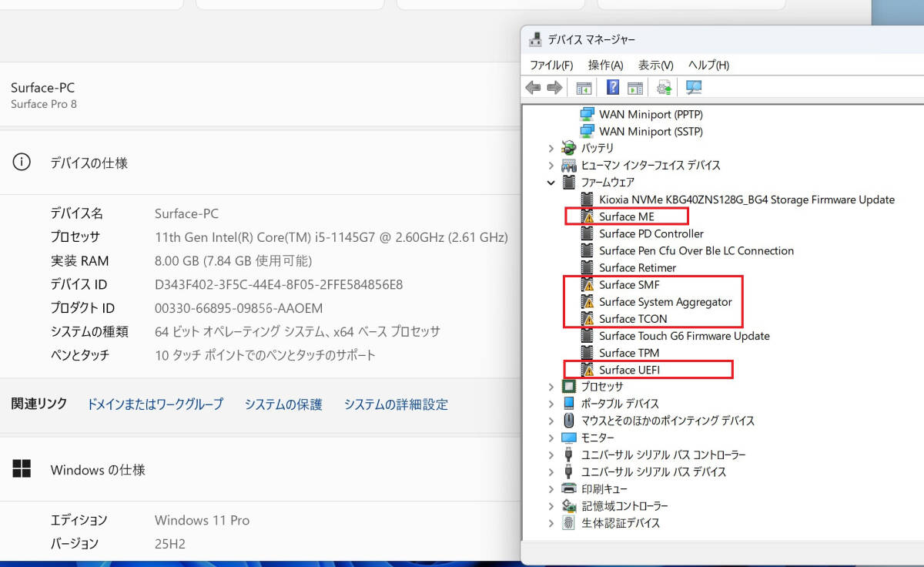The width and height of the screenshot is (924, 567).
Task: Click the 生体認証デバイス fingerprint icon
Action: [x=569, y=522]
